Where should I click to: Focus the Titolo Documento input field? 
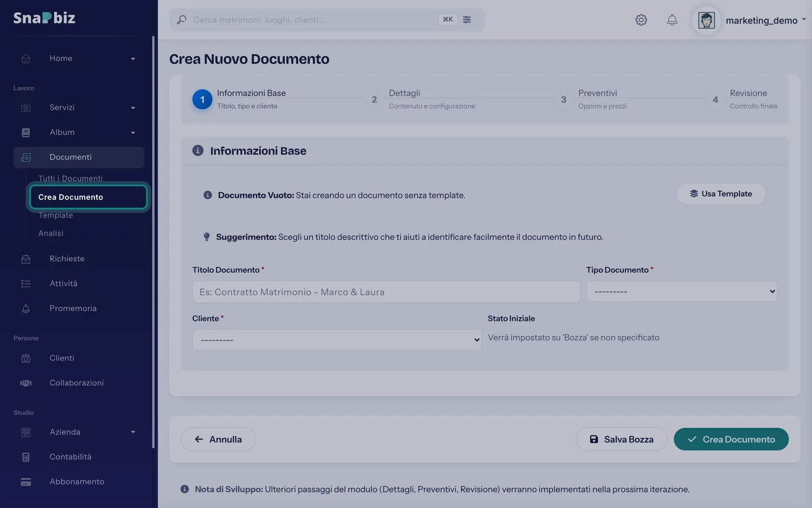386,292
